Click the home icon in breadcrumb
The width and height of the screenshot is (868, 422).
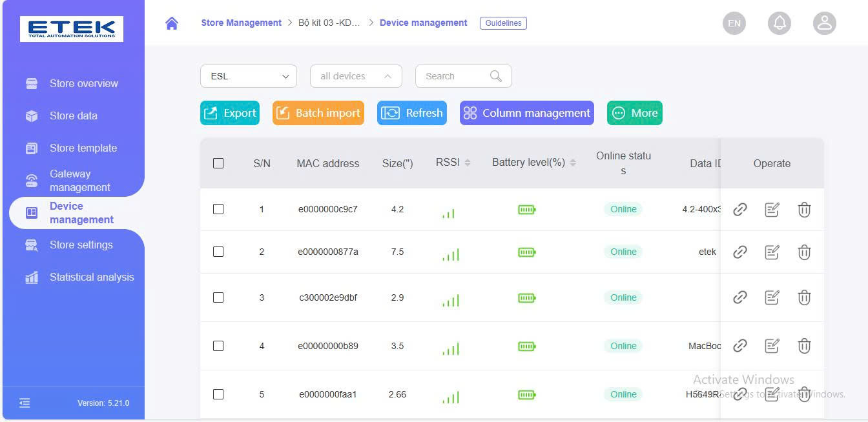pyautogui.click(x=172, y=23)
